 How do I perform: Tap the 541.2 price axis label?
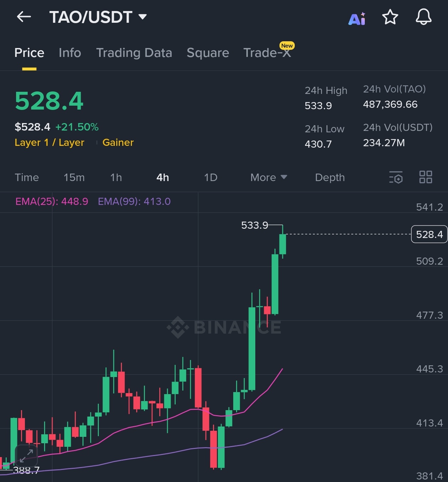pos(430,207)
